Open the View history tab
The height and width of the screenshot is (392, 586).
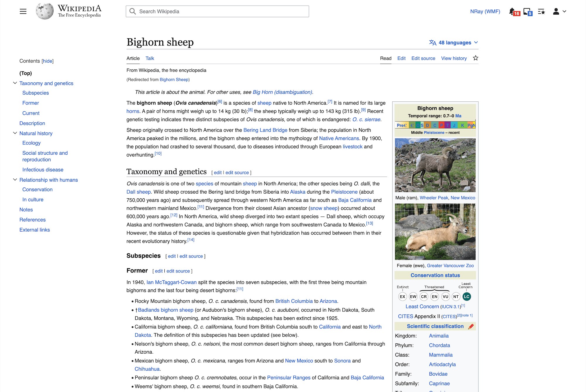454,58
